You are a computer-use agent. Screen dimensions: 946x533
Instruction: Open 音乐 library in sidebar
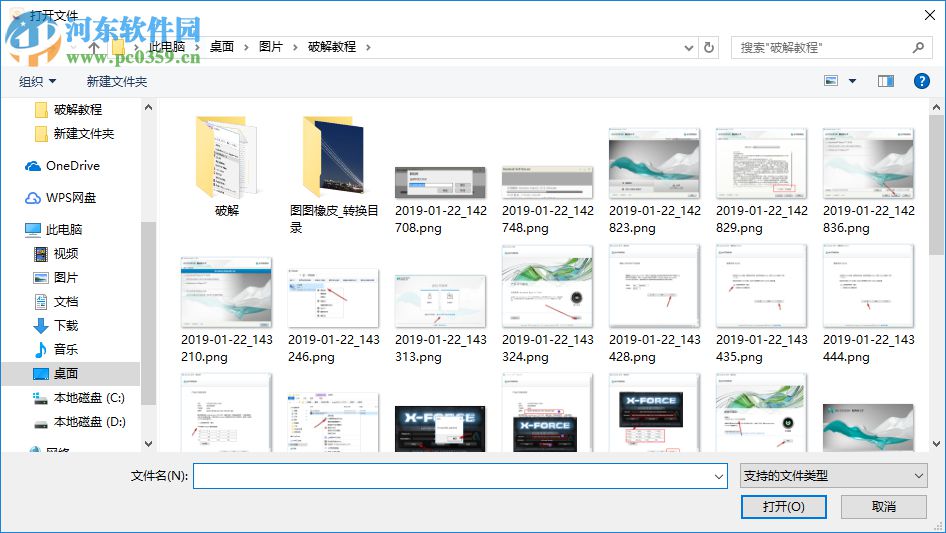coord(56,349)
